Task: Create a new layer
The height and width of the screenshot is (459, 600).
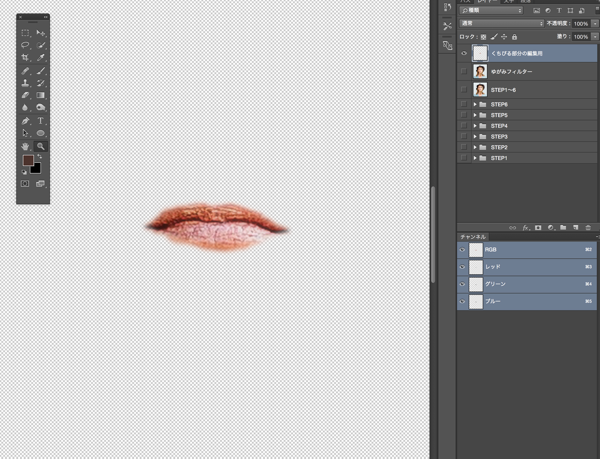Action: [576, 228]
